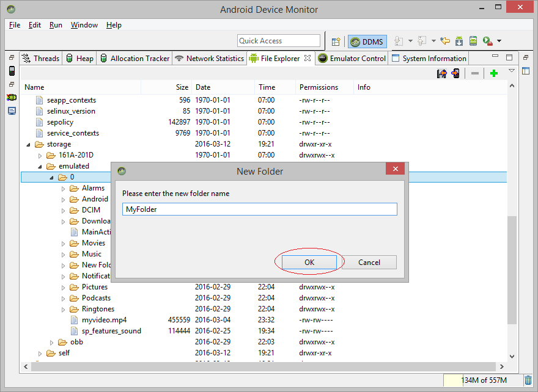This screenshot has height=392, width=538.
Task: Switch to the Threads tab
Action: 40,59
